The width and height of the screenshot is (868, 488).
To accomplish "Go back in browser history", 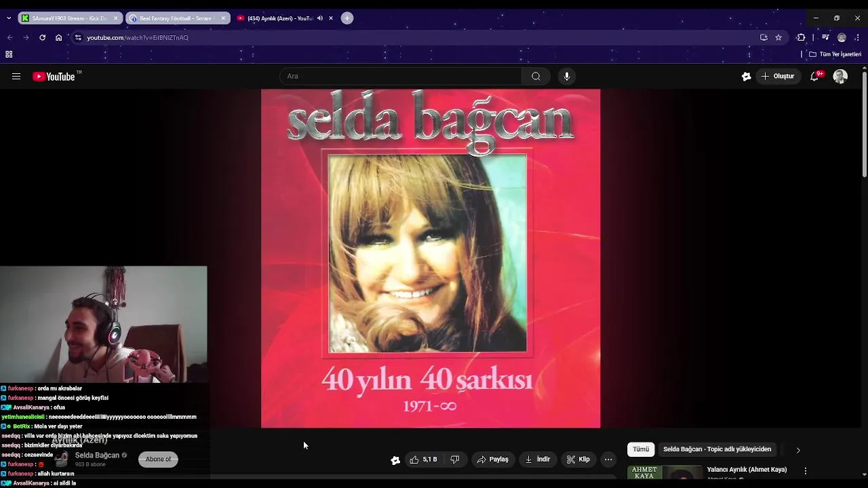I will 9,37.
